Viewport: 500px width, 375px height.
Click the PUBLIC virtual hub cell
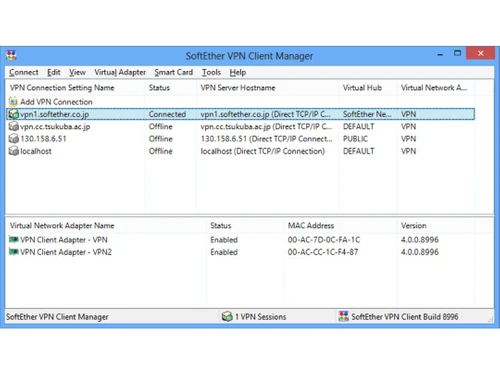point(355,139)
